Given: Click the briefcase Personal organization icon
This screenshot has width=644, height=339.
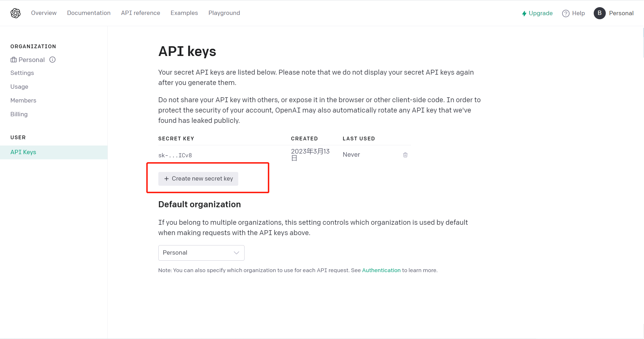Looking at the screenshot, I should tap(14, 60).
